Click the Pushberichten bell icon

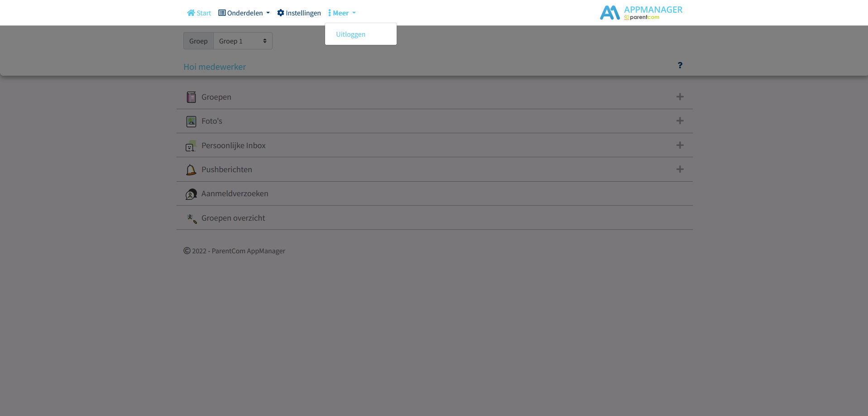(191, 169)
